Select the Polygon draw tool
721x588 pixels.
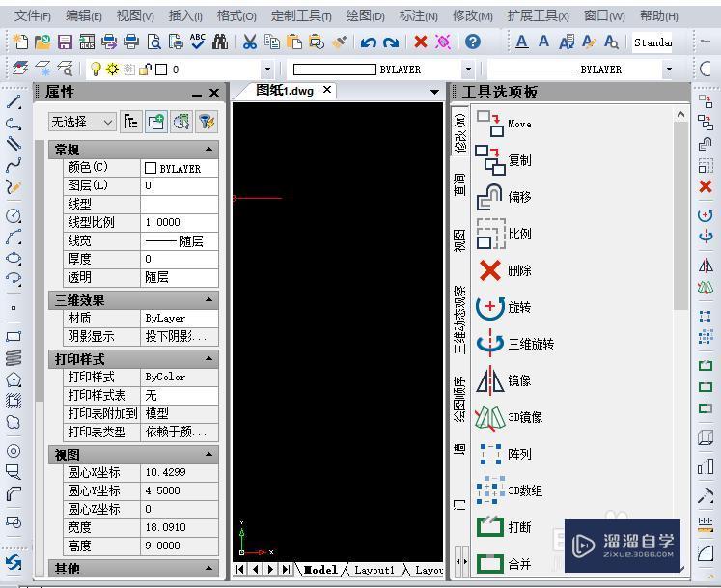coord(14,380)
